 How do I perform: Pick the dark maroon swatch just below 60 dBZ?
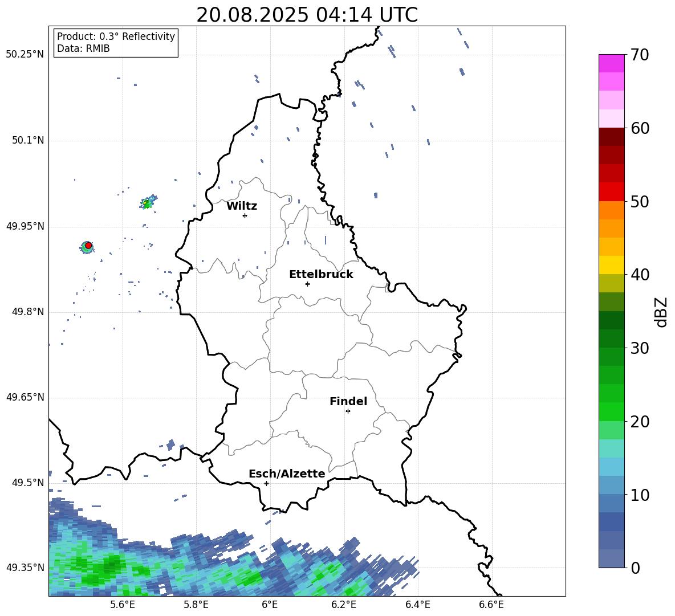point(611,137)
